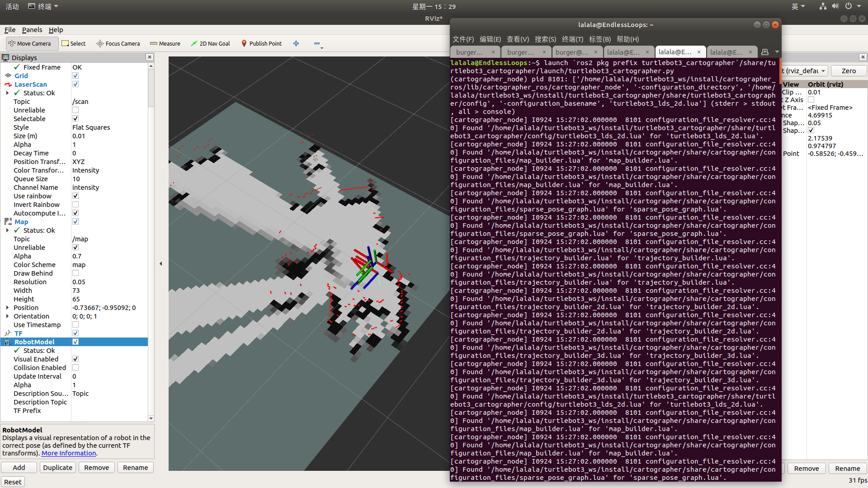Click the Add display button
Screen dimensions: 868x488
click(x=19, y=468)
